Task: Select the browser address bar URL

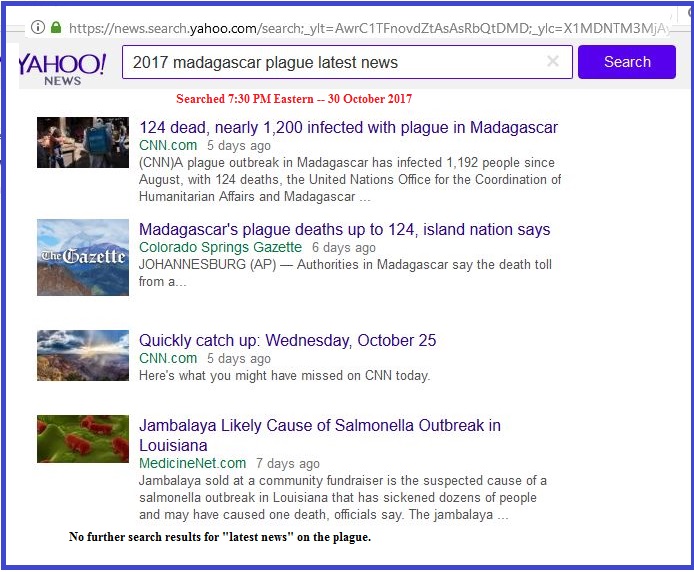Action: click(368, 28)
